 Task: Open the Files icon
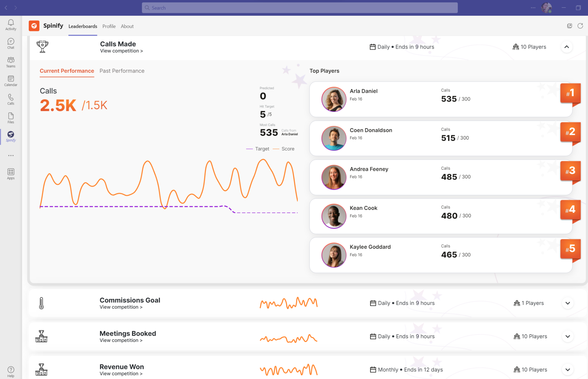coord(11,118)
